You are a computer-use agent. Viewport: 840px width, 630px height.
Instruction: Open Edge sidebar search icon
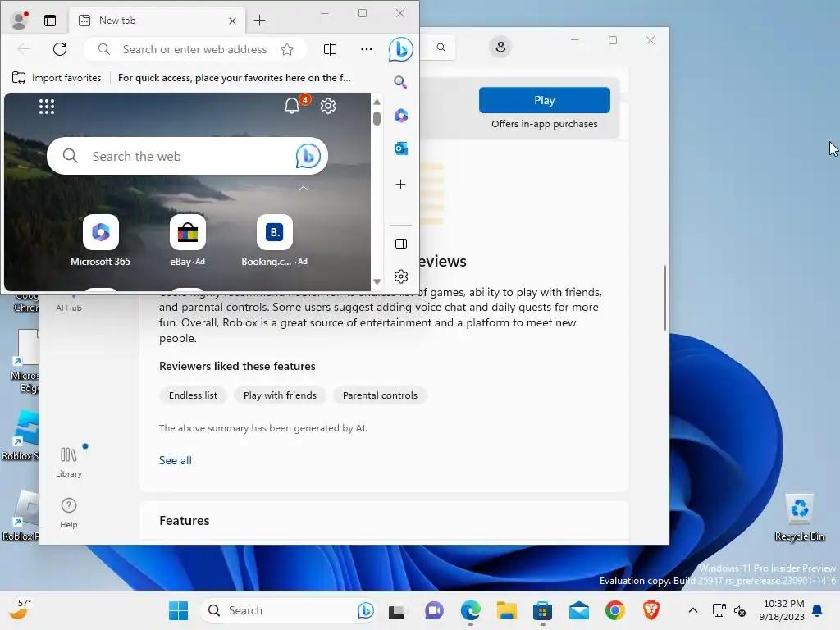click(400, 82)
